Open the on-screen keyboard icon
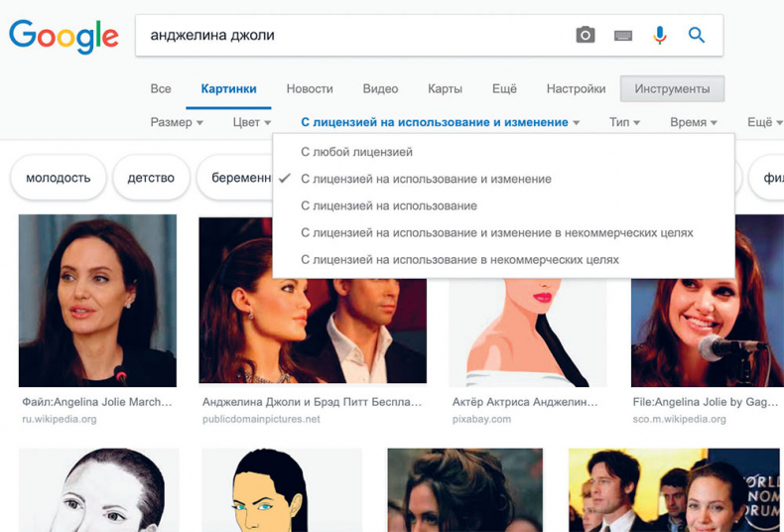784x532 pixels. point(623,36)
